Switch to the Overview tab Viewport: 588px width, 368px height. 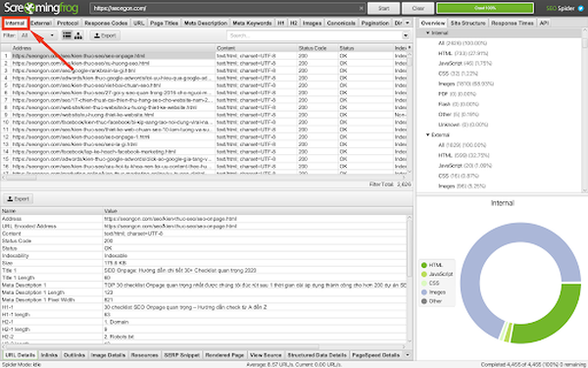tap(433, 23)
